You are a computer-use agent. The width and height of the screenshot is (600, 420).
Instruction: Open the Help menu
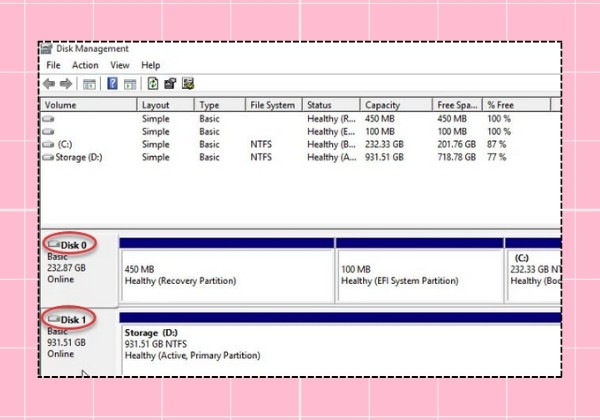150,65
